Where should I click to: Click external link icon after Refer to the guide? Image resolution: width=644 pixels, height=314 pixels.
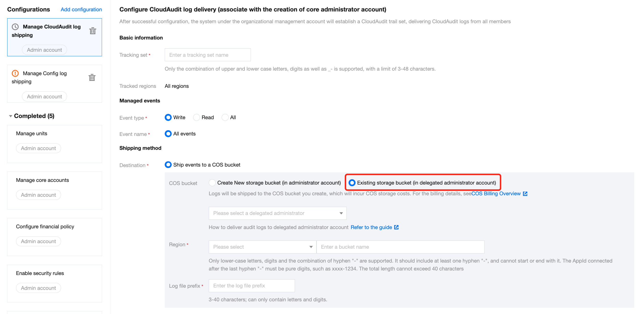pos(396,227)
